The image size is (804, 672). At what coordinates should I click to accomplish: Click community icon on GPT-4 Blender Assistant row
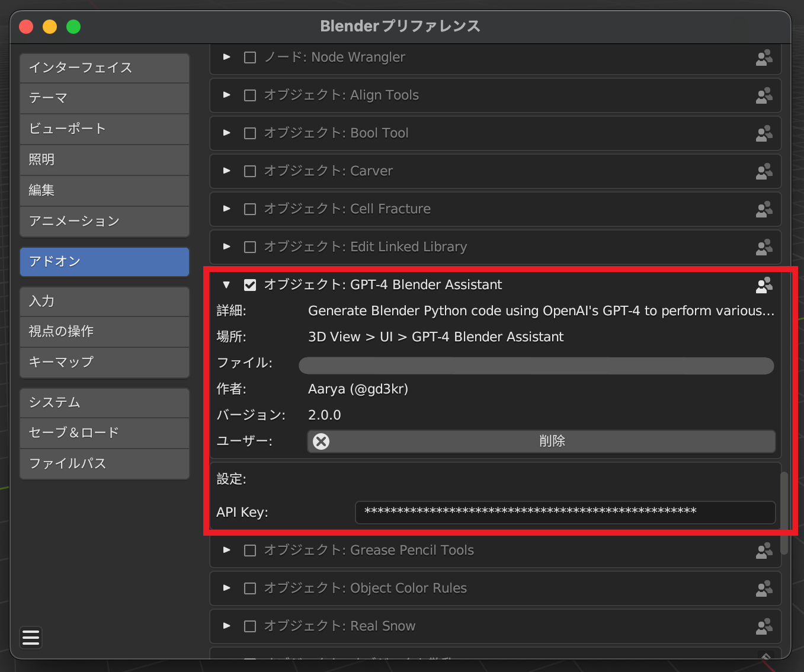[x=764, y=285]
